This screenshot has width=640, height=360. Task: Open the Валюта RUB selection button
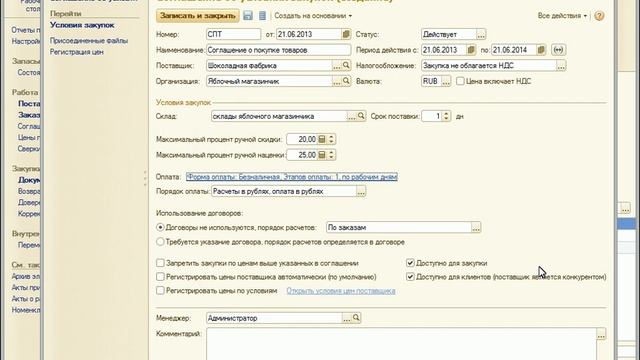[446, 81]
